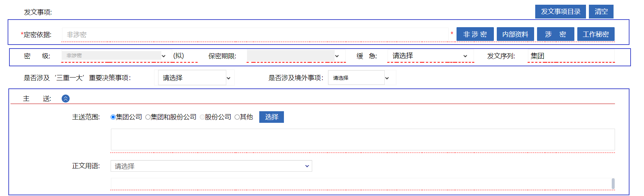Image resolution: width=644 pixels, height=196 pixels.
Task: Click the 发文事项目录 button
Action: point(561,12)
